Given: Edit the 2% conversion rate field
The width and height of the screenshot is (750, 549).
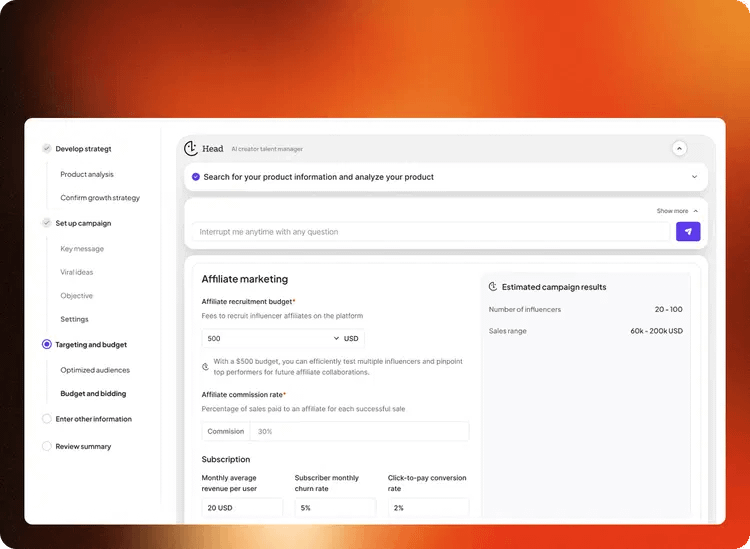Looking at the screenshot, I should pos(428,508).
